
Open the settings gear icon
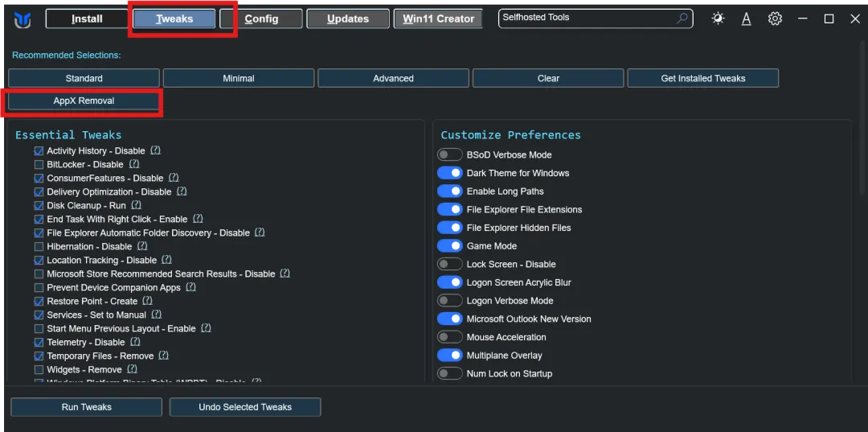(775, 19)
